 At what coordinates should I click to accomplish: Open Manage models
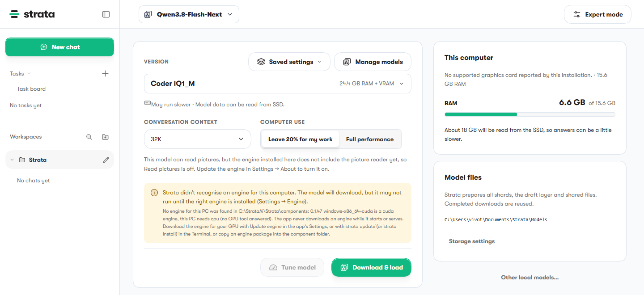click(x=373, y=62)
